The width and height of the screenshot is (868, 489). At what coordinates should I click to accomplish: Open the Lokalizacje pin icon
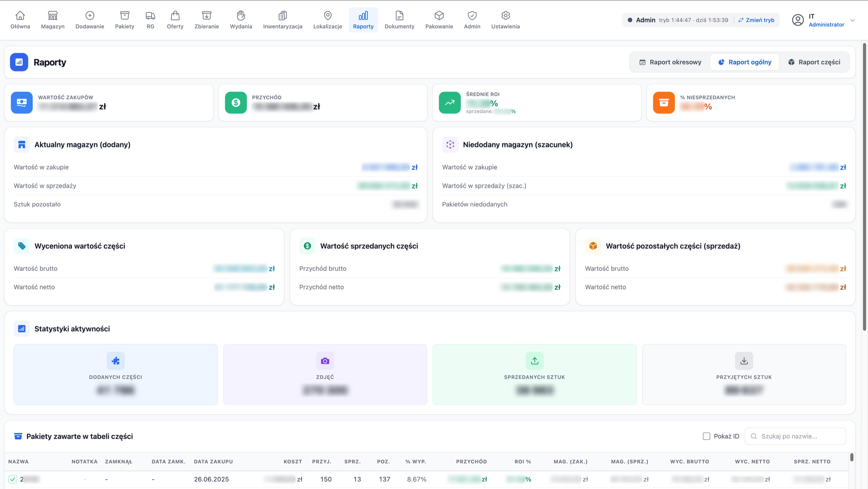[x=328, y=16]
